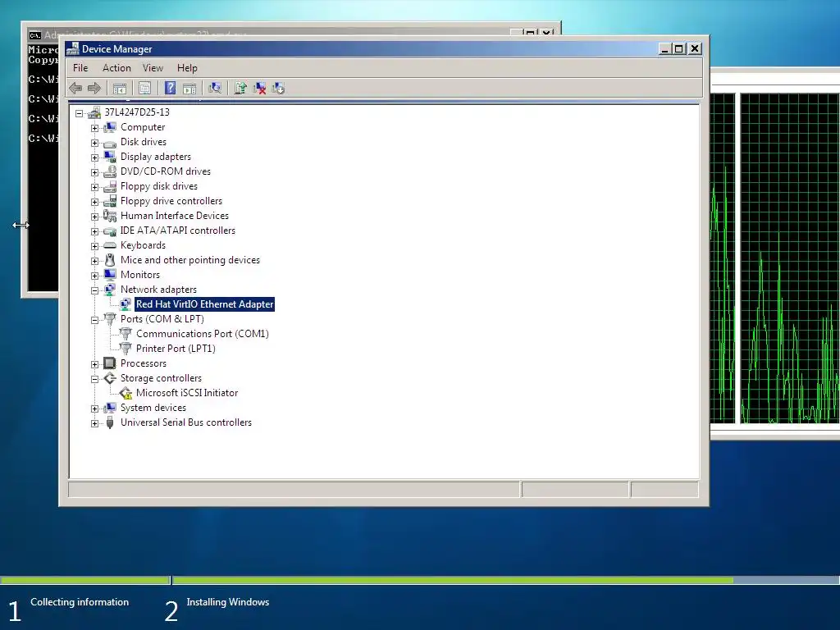Open the Properties toolbar icon

click(x=144, y=89)
